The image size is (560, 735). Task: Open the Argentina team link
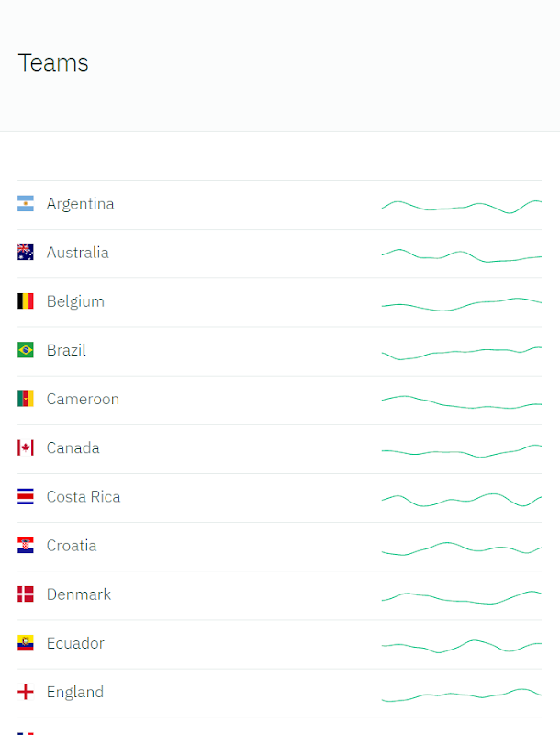(81, 204)
